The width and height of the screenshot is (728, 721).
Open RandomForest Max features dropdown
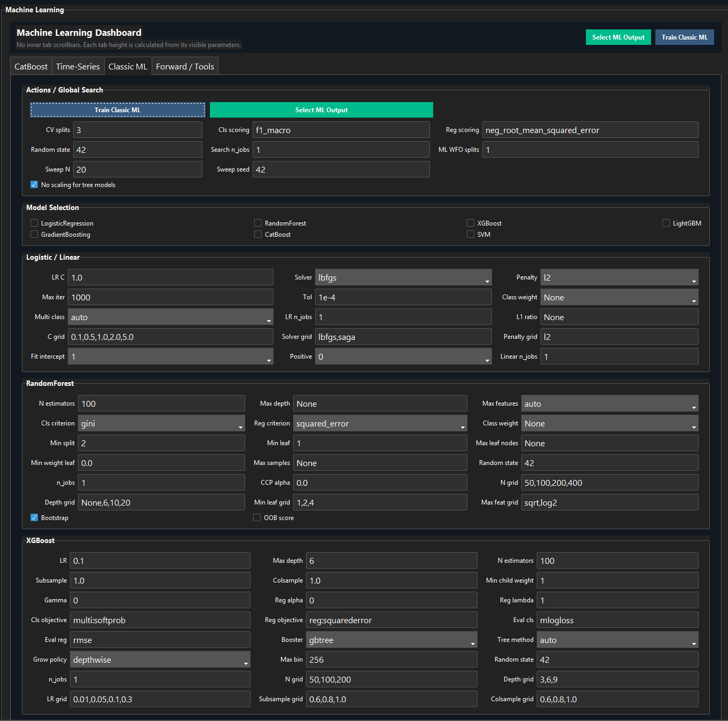[610, 404]
